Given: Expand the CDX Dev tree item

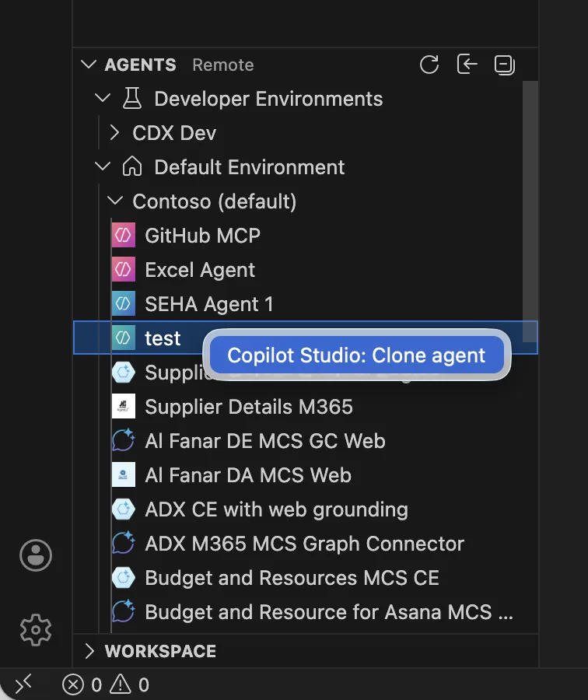Looking at the screenshot, I should [x=114, y=132].
